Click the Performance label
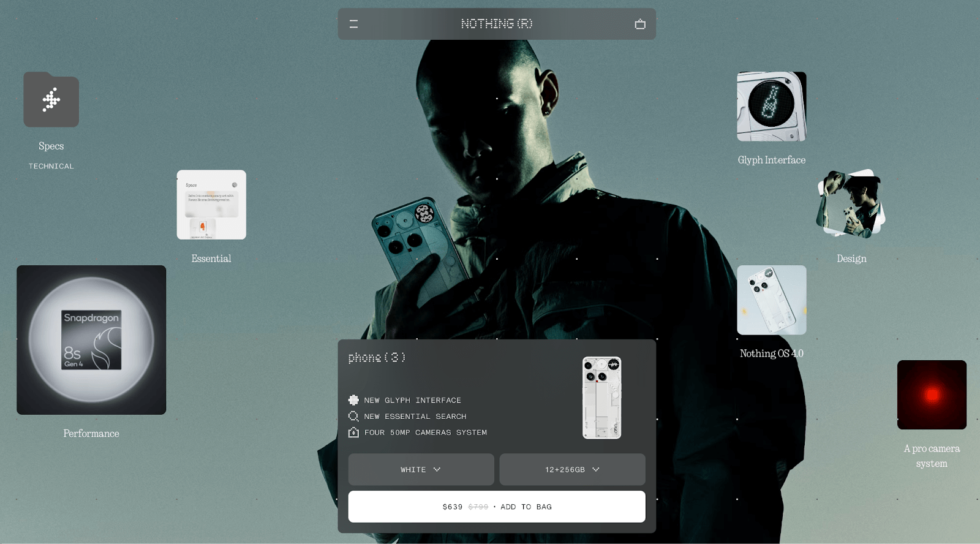980x544 pixels. point(91,433)
